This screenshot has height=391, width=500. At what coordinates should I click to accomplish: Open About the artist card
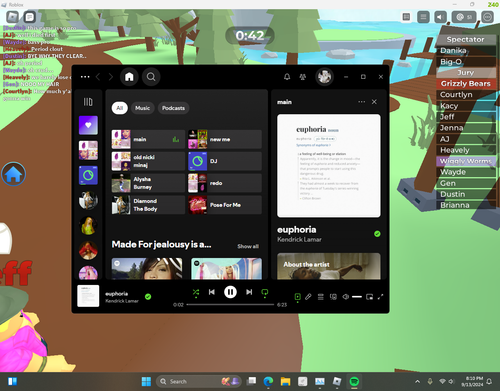click(x=329, y=266)
